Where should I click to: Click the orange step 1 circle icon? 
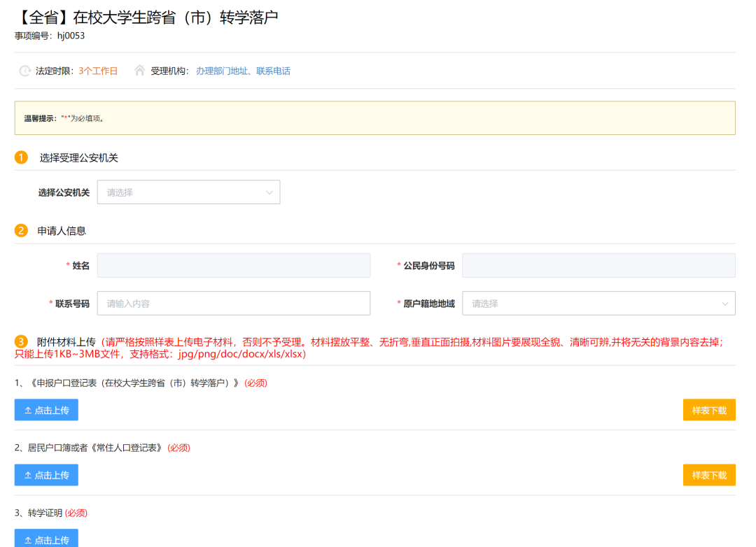tap(21, 158)
